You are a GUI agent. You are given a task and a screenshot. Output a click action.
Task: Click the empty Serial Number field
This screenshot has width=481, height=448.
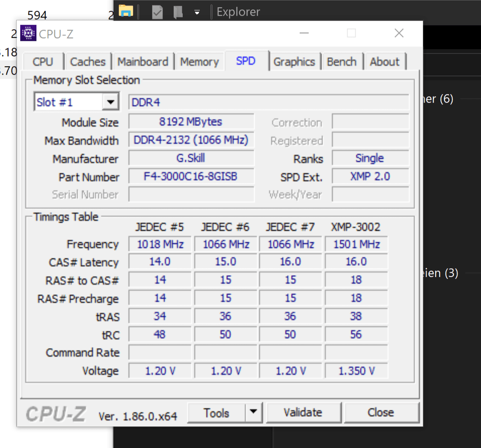191,195
